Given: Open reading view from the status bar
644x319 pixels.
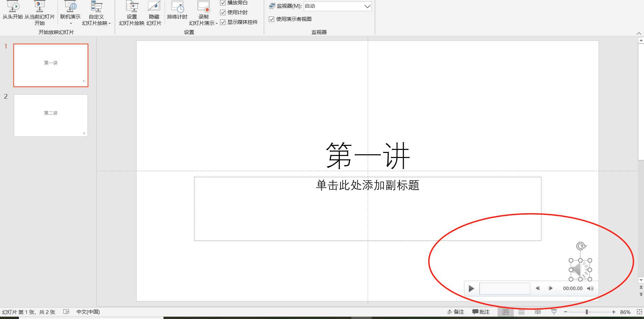Looking at the screenshot, I should coord(538,312).
